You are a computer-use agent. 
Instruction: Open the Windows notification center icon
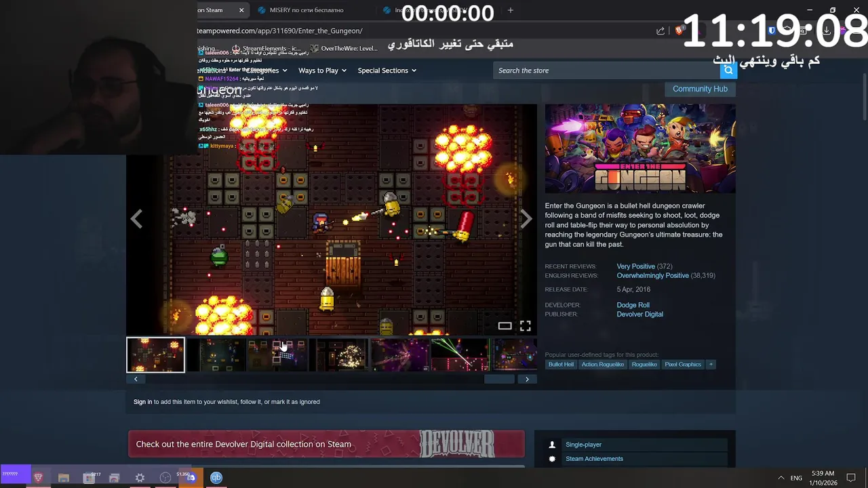point(851,478)
